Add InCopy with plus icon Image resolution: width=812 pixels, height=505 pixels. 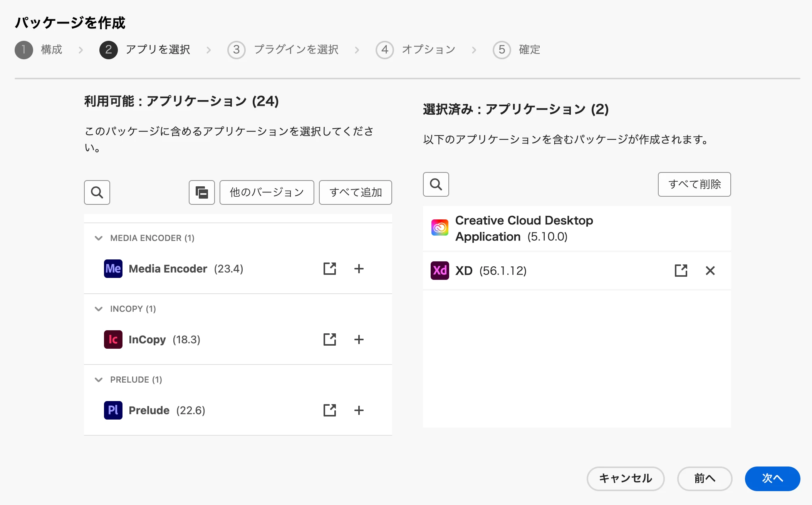coord(359,339)
